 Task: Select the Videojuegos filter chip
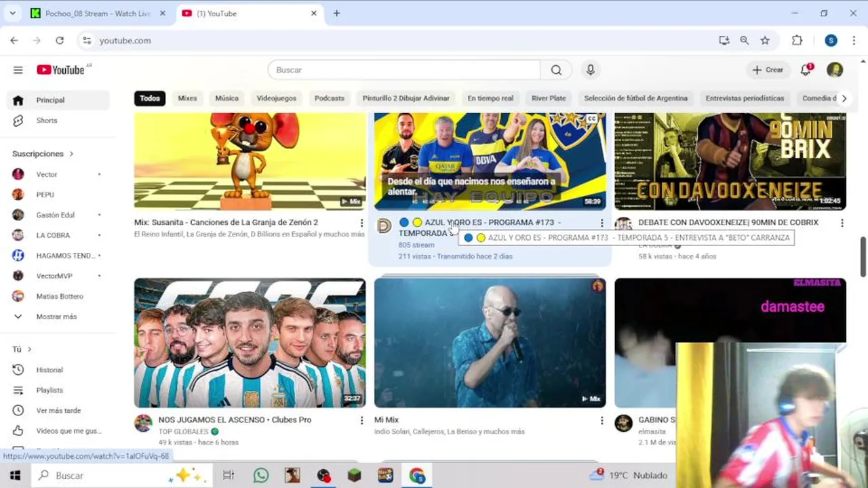click(x=277, y=98)
